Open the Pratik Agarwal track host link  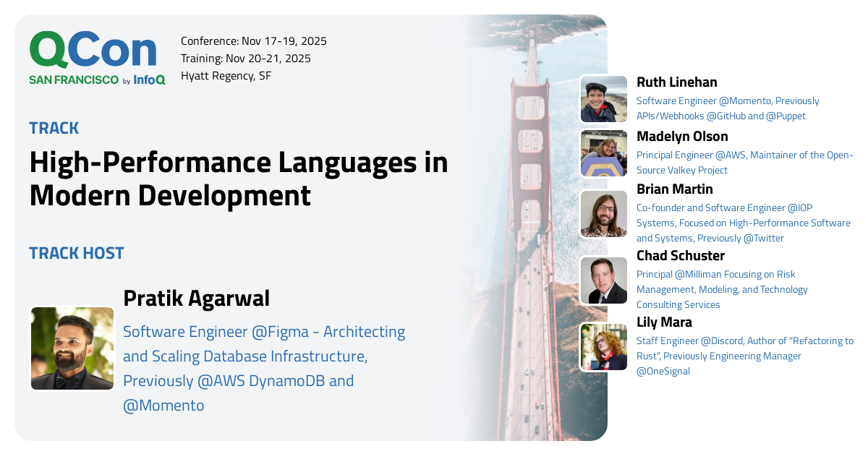pyautogui.click(x=197, y=298)
